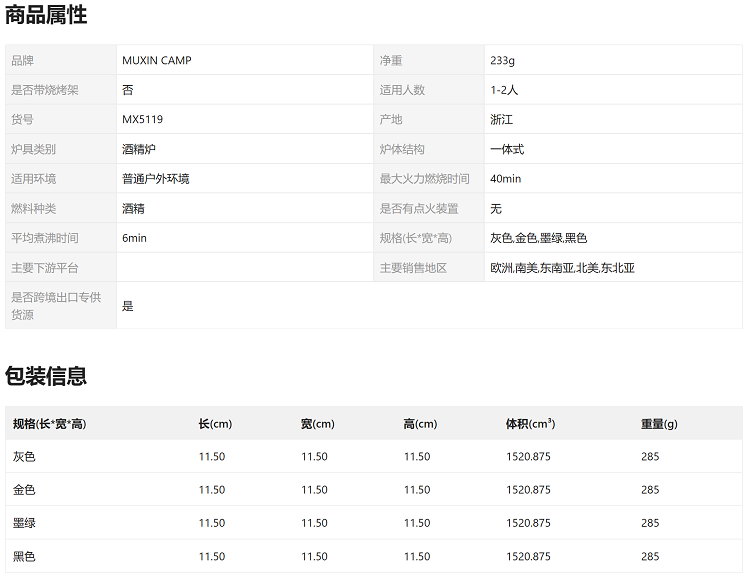The image size is (750, 579).
Task: Click the 6min average boil time value
Action: click(x=134, y=238)
